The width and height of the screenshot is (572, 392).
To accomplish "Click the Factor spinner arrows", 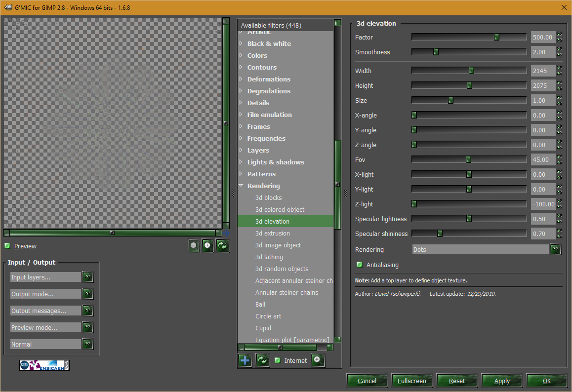I will (559, 37).
